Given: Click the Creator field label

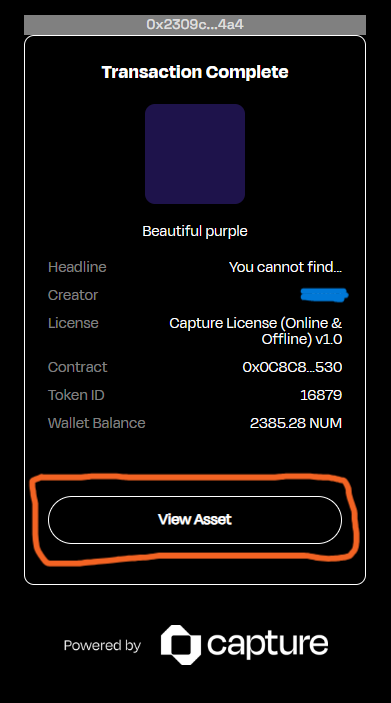Looking at the screenshot, I should pyautogui.click(x=73, y=295).
